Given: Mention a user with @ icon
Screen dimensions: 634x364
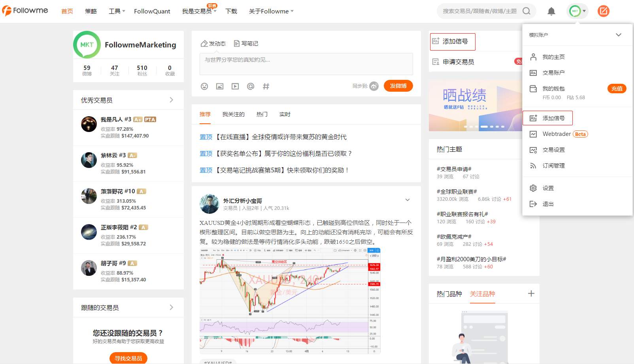Looking at the screenshot, I should pos(251,86).
